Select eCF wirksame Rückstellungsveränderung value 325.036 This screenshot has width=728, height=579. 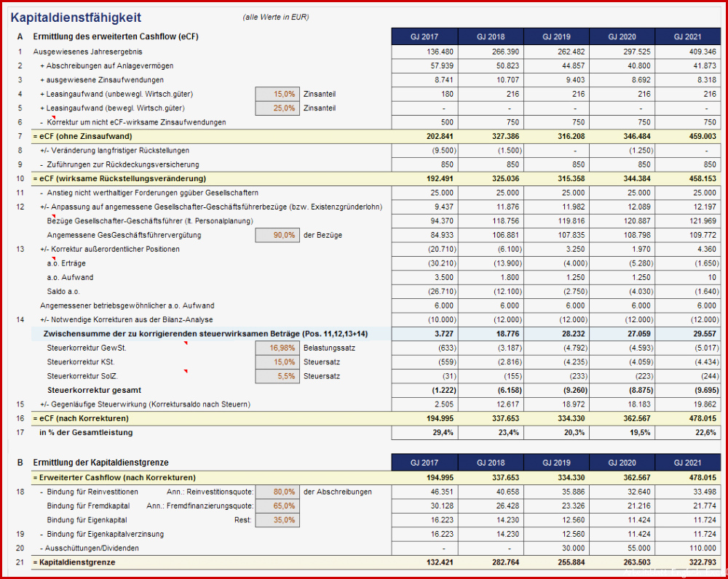[x=490, y=179]
